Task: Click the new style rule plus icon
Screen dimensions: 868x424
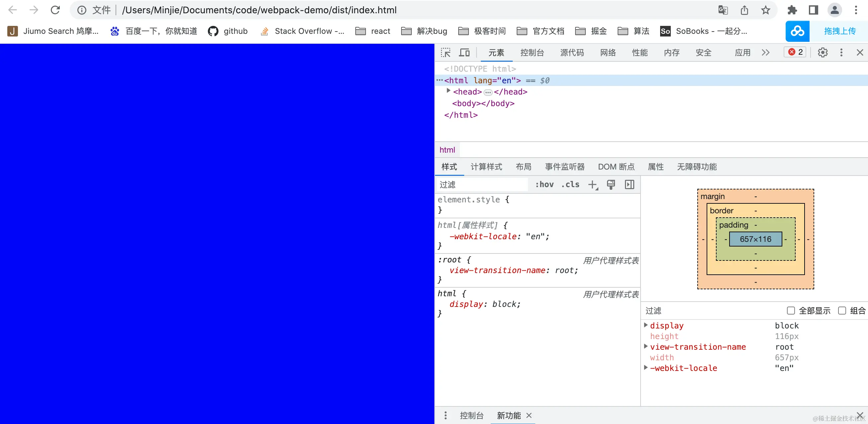Action: point(592,184)
